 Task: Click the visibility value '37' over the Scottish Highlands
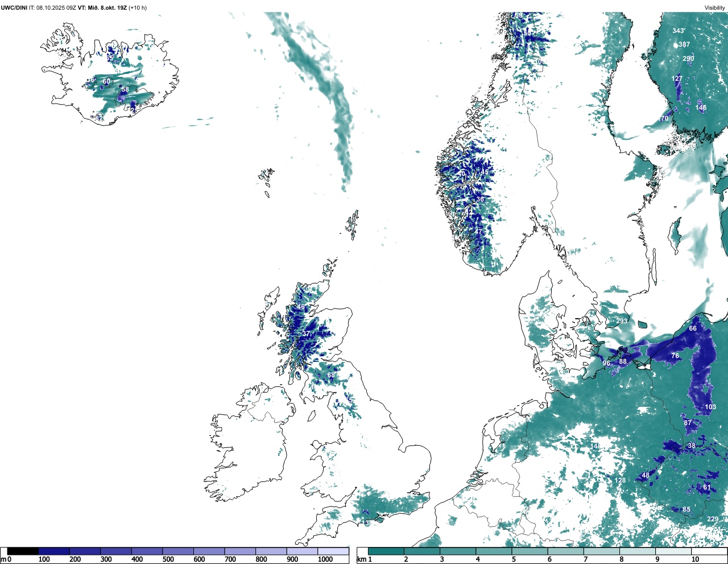tap(306, 334)
